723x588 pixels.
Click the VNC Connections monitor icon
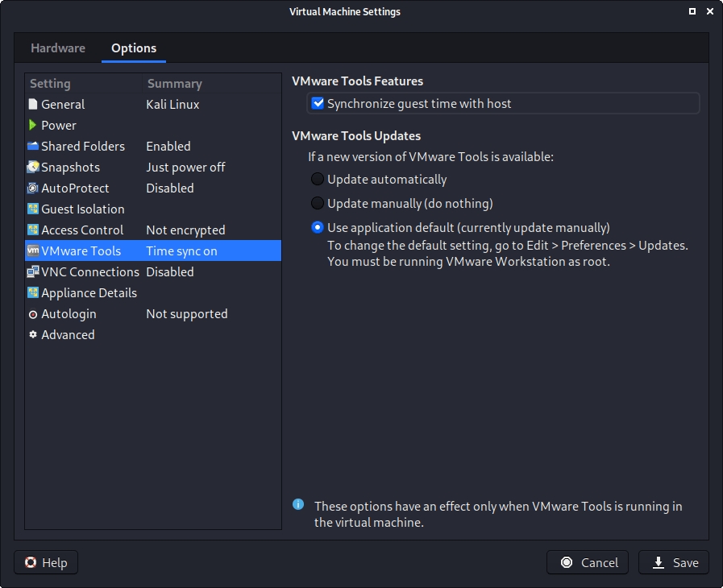(x=33, y=272)
